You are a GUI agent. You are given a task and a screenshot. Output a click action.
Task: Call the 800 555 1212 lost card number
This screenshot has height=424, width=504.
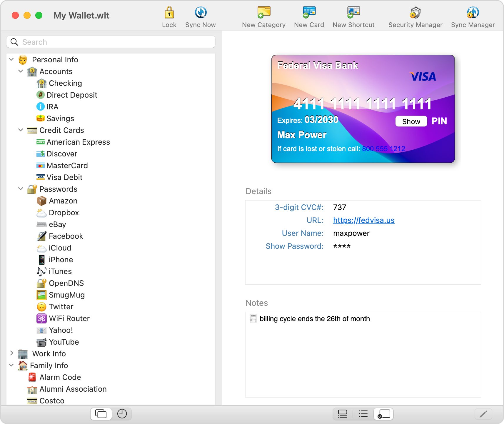click(x=383, y=149)
